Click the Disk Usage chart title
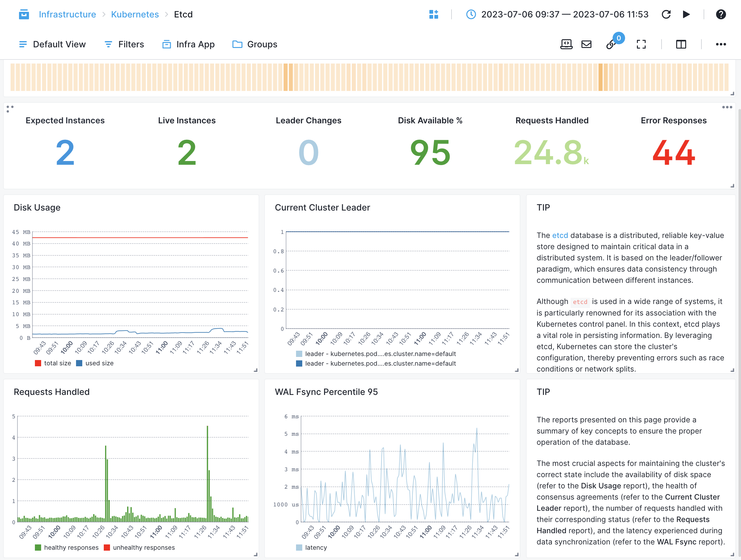 (37, 208)
